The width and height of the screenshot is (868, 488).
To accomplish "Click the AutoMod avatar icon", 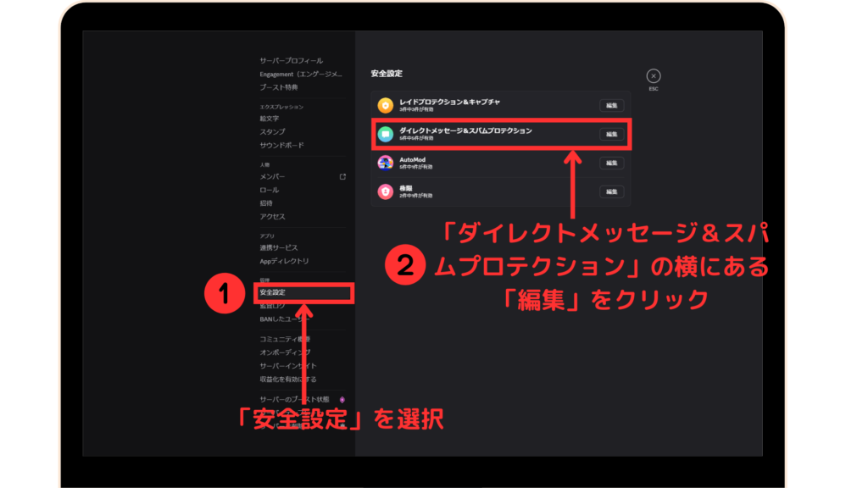I will [x=386, y=163].
